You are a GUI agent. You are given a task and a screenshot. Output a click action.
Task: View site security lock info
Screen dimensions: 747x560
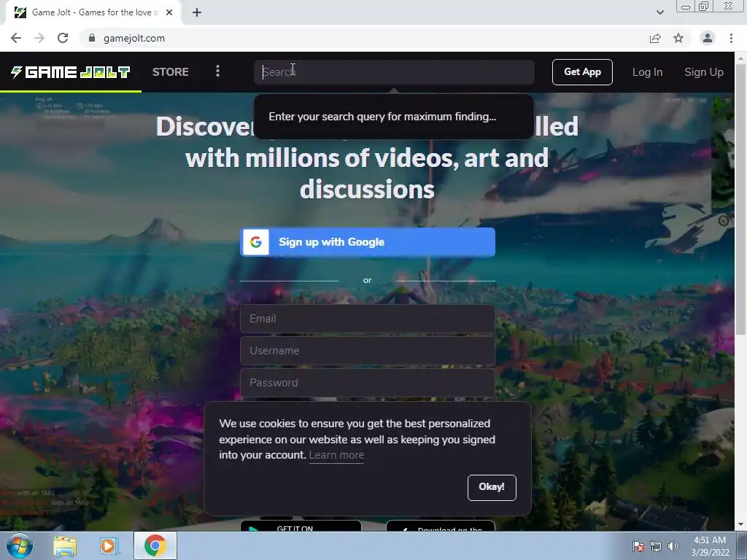[92, 38]
